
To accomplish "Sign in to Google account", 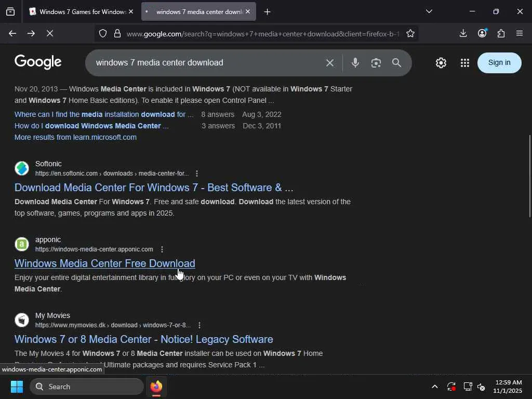I will coord(499,63).
